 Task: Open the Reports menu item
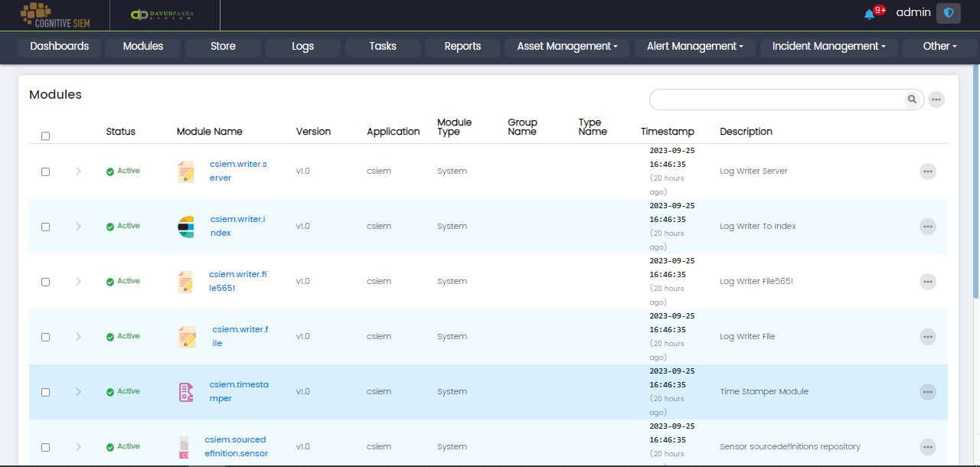(462, 47)
